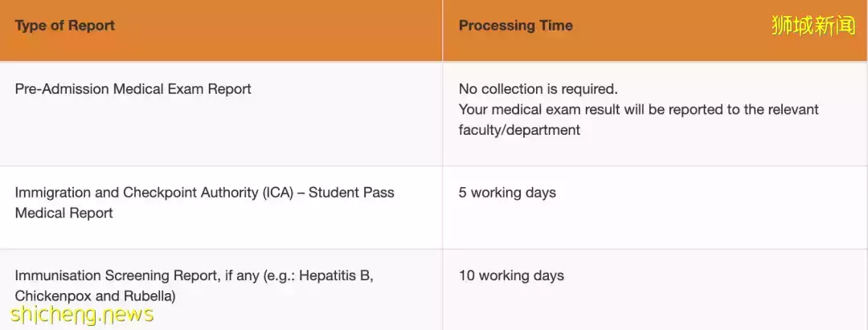Click the "Processing Time" column header
This screenshot has width=868, height=330.
click(515, 26)
